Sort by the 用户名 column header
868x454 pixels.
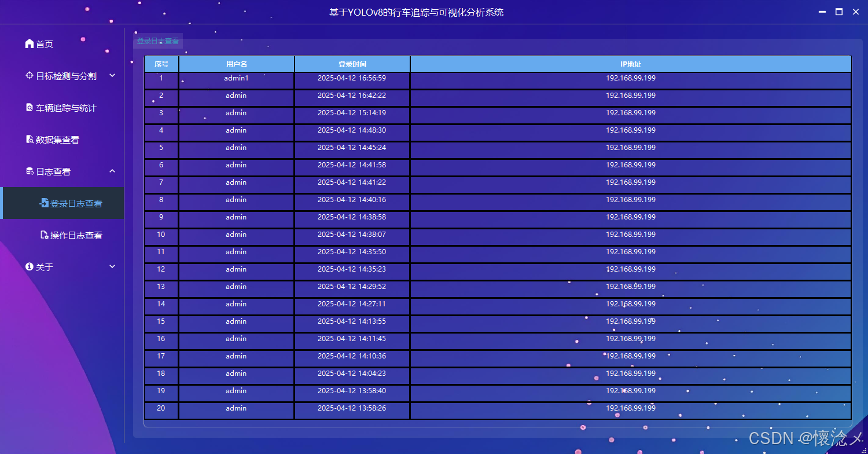237,64
